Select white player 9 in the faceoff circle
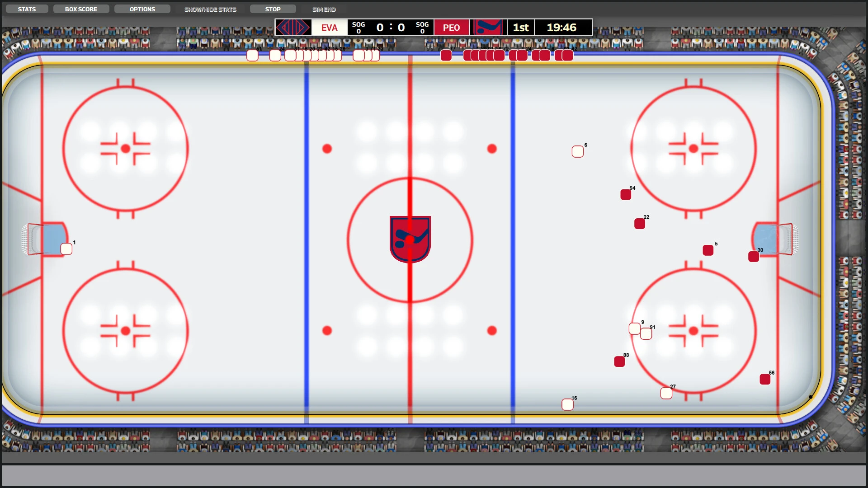Image resolution: width=868 pixels, height=488 pixels. pyautogui.click(x=635, y=328)
